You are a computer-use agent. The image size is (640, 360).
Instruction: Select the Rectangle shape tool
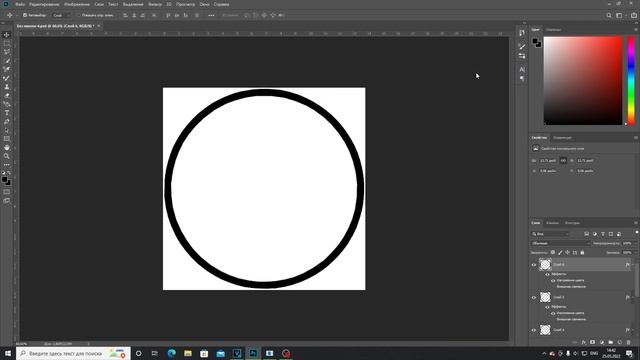[x=7, y=139]
